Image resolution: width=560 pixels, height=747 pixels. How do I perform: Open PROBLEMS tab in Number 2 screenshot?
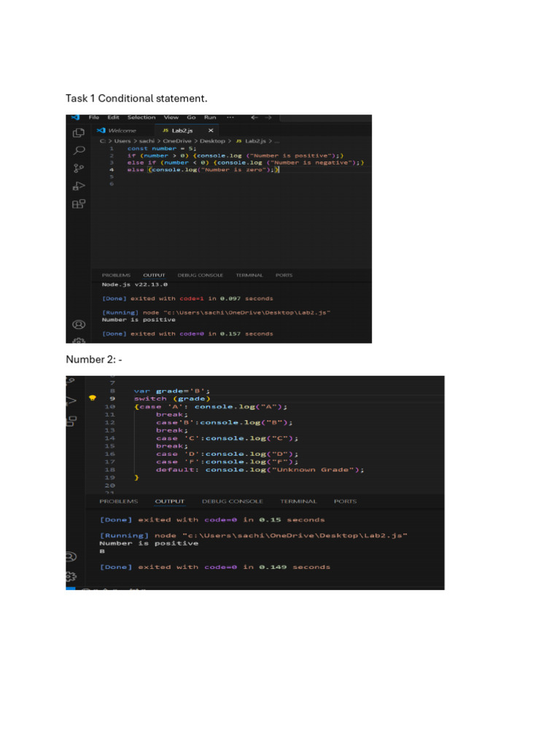click(119, 501)
